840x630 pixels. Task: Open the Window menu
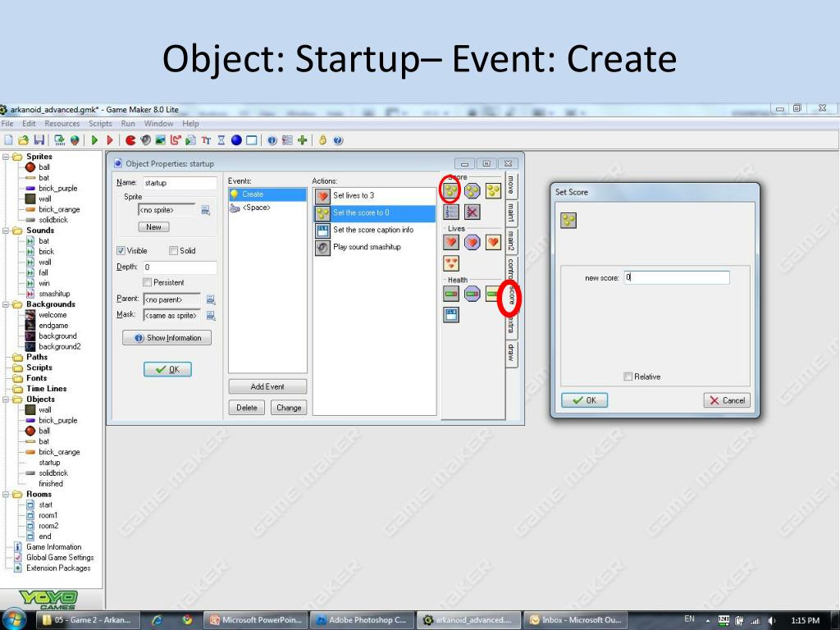click(x=158, y=123)
